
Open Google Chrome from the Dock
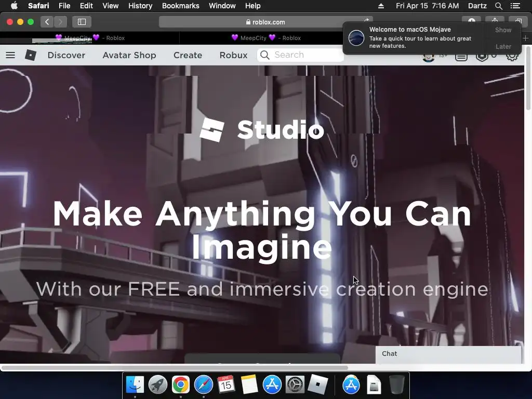coord(180,384)
